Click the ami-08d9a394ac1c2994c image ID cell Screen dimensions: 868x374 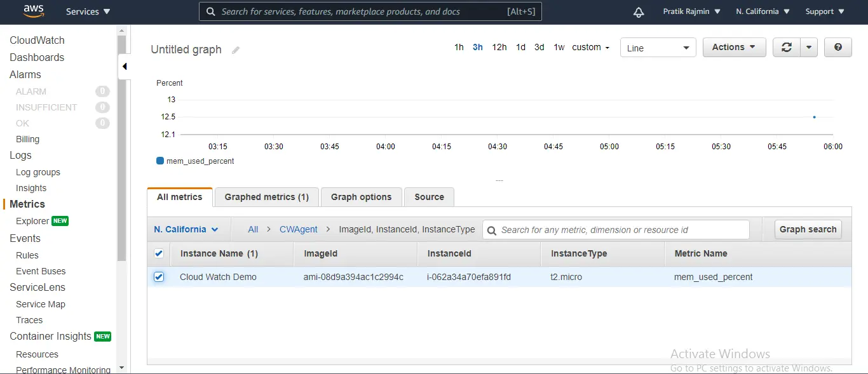click(353, 277)
